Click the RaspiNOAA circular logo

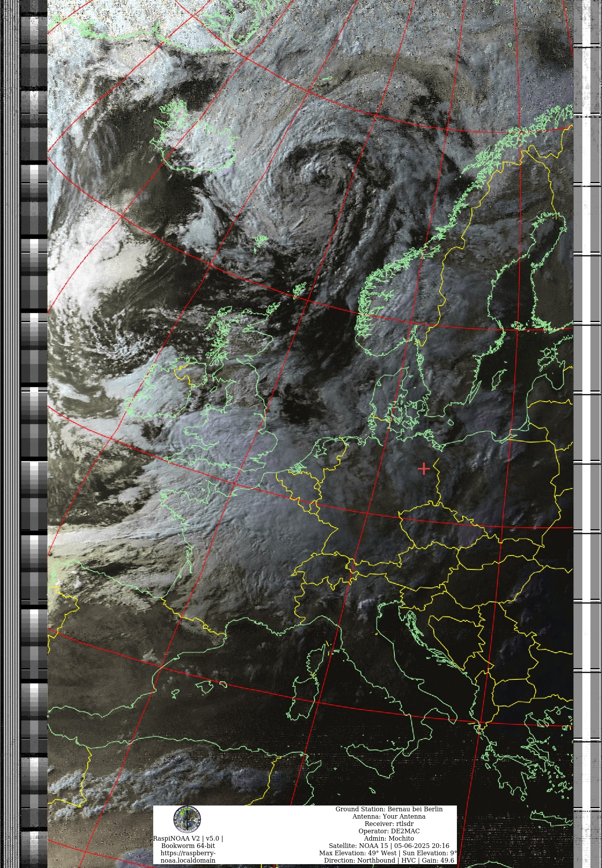click(187, 819)
